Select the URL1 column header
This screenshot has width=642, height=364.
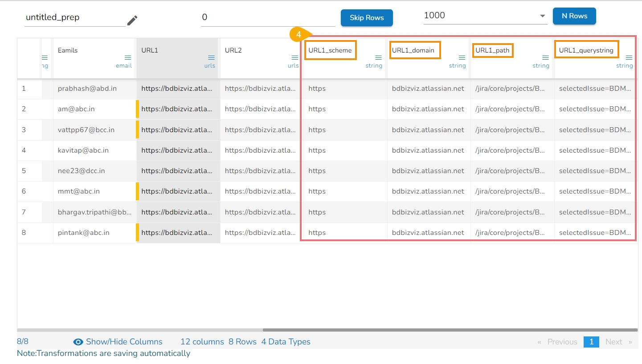(150, 50)
